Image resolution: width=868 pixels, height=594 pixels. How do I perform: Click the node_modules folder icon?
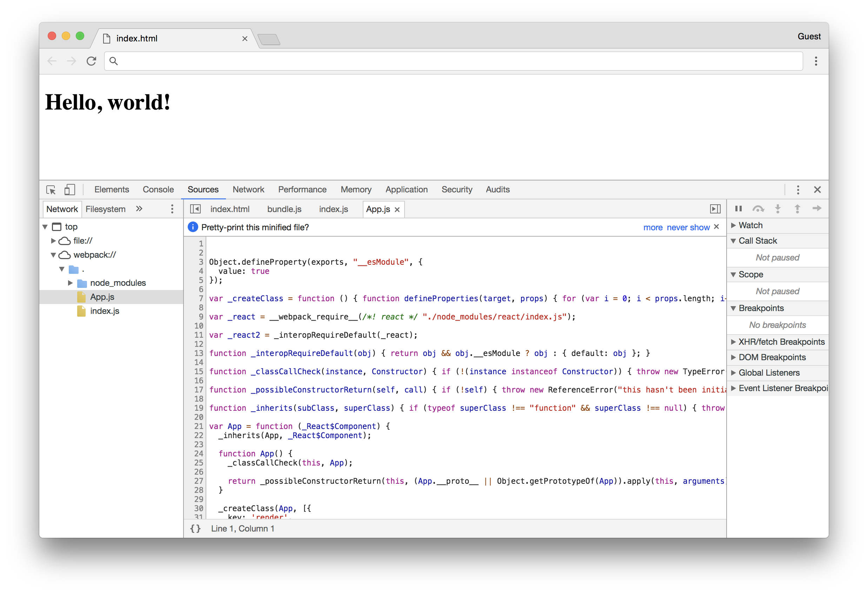tap(82, 283)
